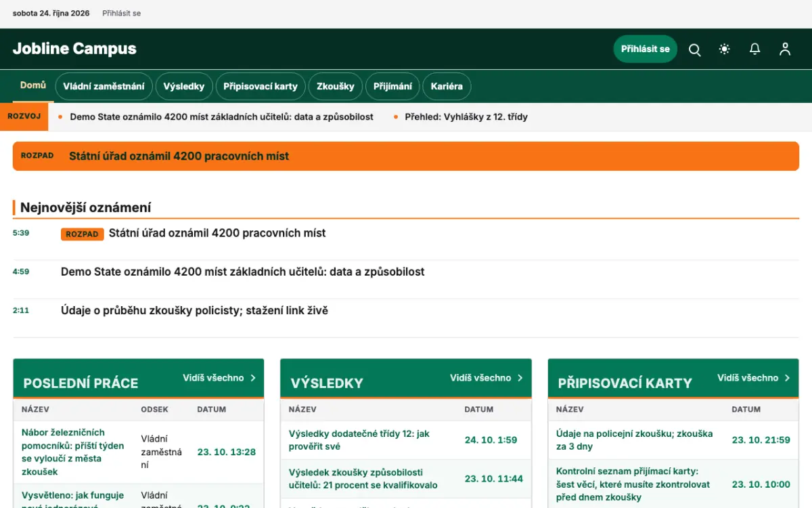Open ticker headline about Demo State 4200 teacher posts
This screenshot has width=812, height=508.
(222, 117)
